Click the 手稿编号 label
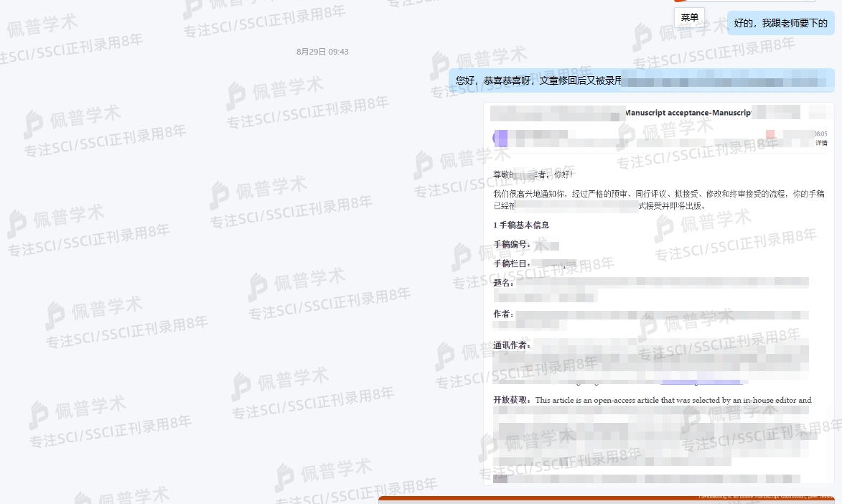 (513, 245)
